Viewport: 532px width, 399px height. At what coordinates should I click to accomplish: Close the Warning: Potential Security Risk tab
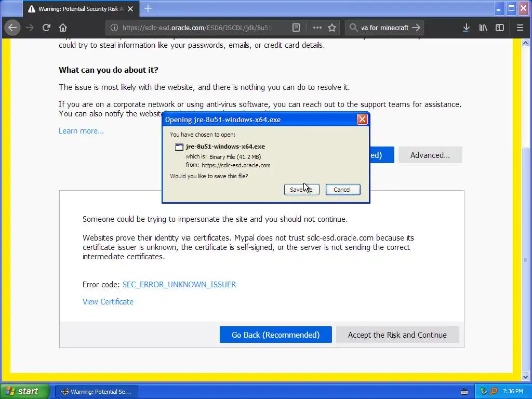coord(130,9)
